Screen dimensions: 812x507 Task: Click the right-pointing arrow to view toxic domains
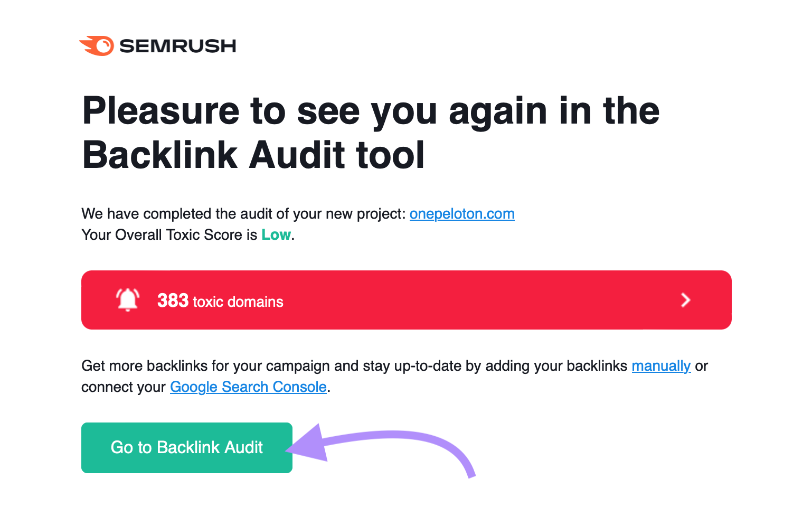tap(686, 300)
